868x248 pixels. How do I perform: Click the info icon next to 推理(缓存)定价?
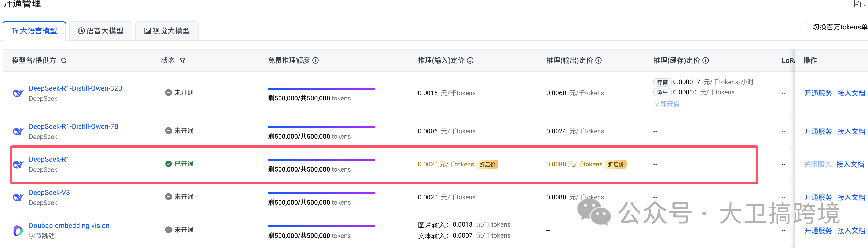point(706,61)
